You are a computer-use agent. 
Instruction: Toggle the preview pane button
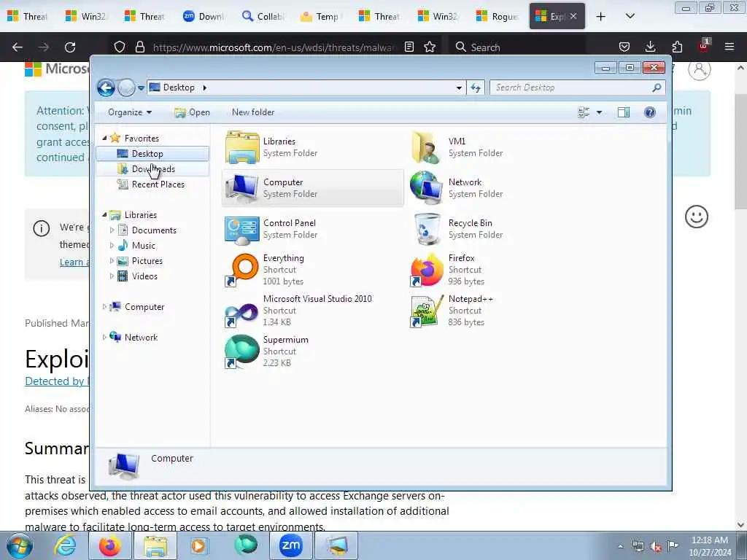click(x=624, y=112)
